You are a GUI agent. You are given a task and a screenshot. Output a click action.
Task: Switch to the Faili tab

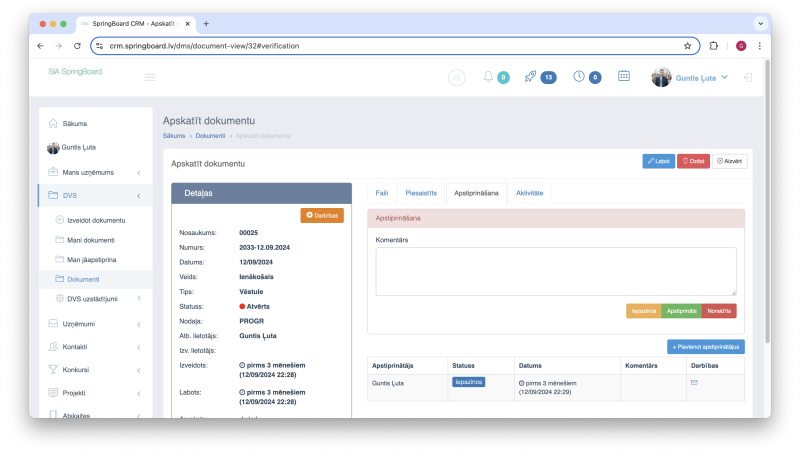(x=382, y=193)
